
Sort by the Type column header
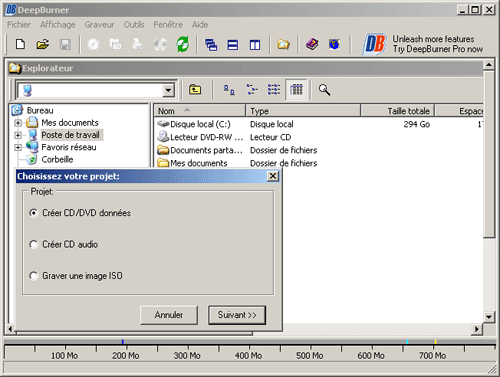(303, 111)
